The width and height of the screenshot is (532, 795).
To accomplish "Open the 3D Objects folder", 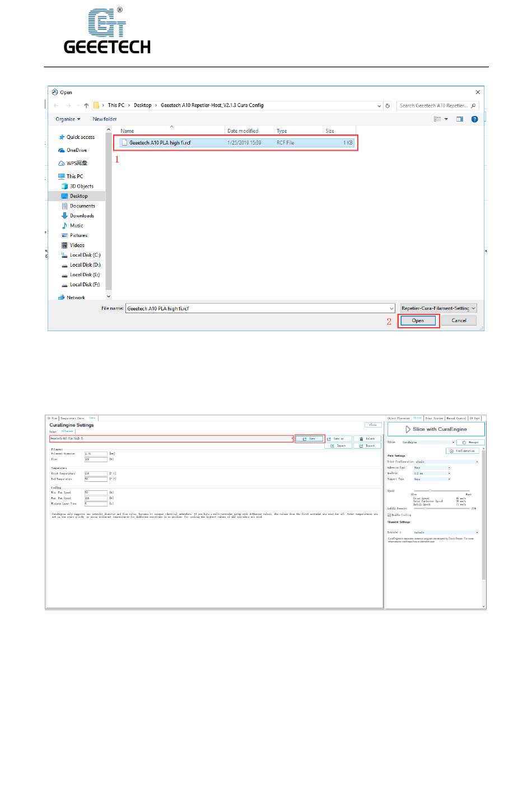I will click(78, 186).
